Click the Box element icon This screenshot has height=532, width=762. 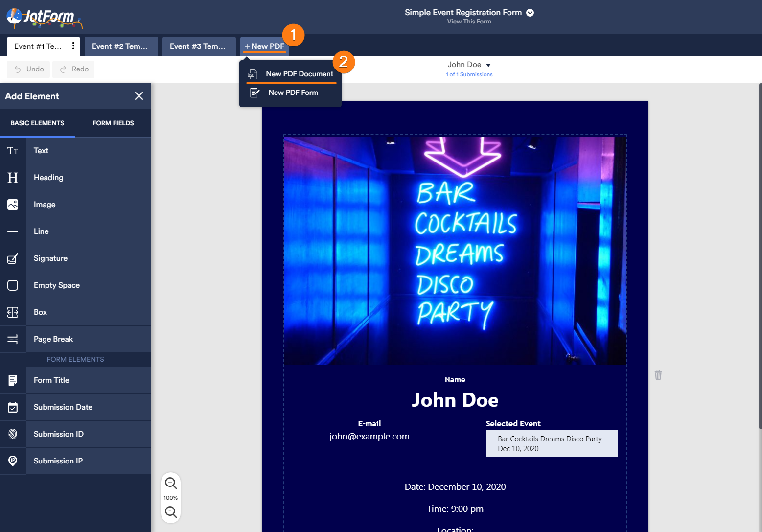[13, 312]
